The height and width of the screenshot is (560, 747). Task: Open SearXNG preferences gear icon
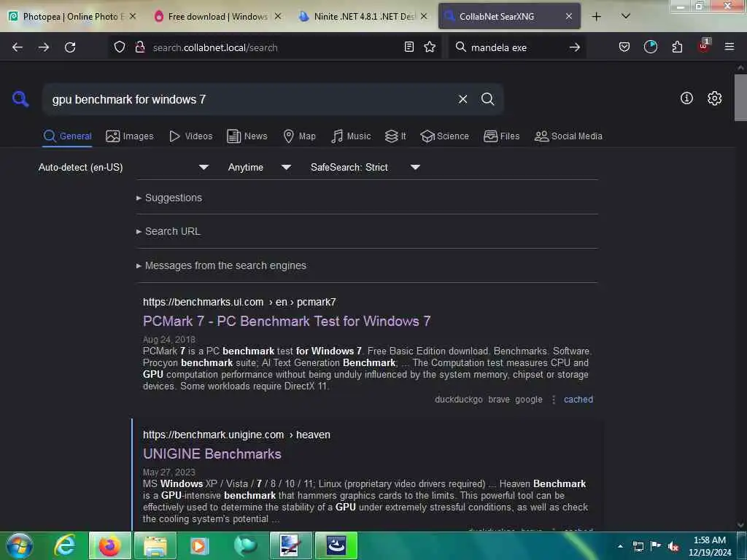coord(714,98)
